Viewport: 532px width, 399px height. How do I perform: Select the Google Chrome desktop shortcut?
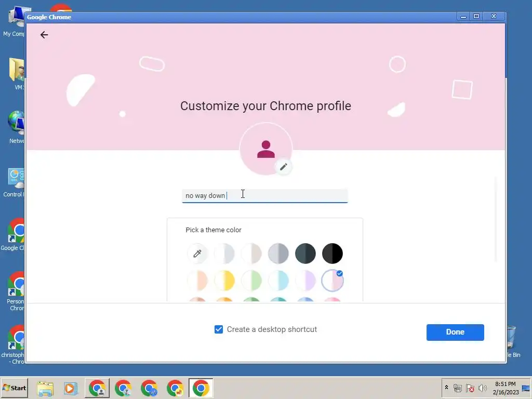tap(13, 235)
